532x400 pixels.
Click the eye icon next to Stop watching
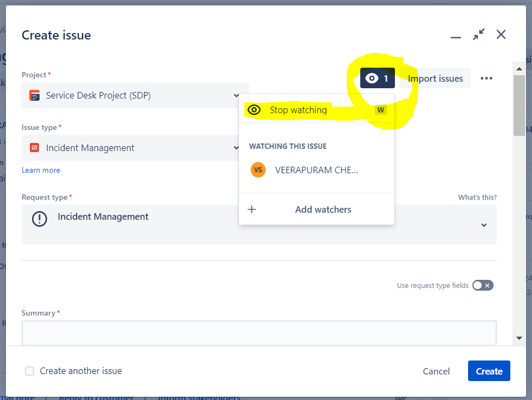click(x=254, y=110)
